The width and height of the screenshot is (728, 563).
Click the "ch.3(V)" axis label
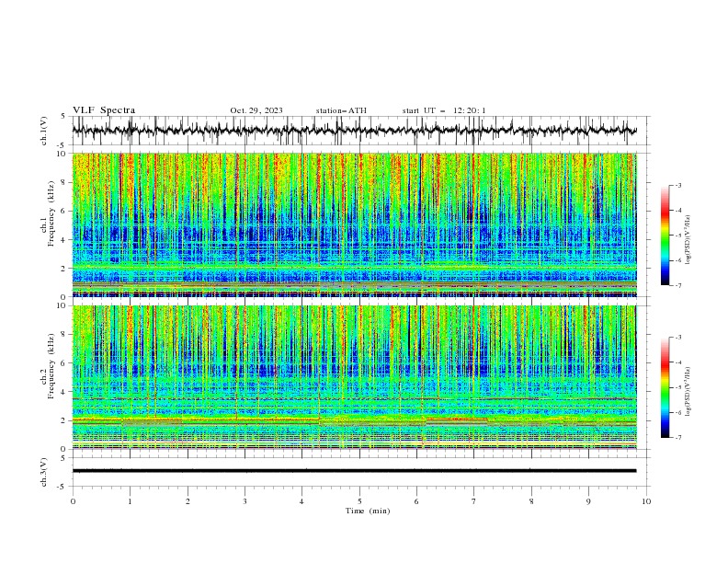click(44, 472)
